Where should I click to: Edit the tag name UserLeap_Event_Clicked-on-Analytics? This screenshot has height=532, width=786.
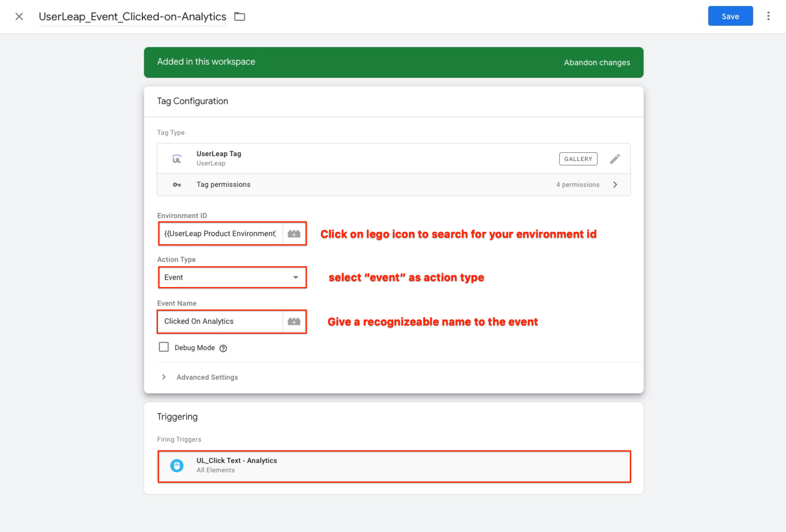[x=133, y=16]
